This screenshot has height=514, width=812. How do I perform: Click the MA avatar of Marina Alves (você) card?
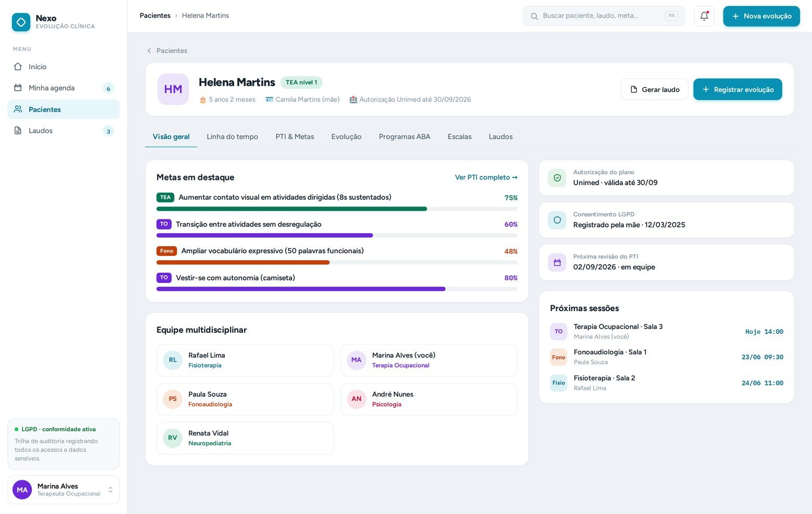click(357, 360)
